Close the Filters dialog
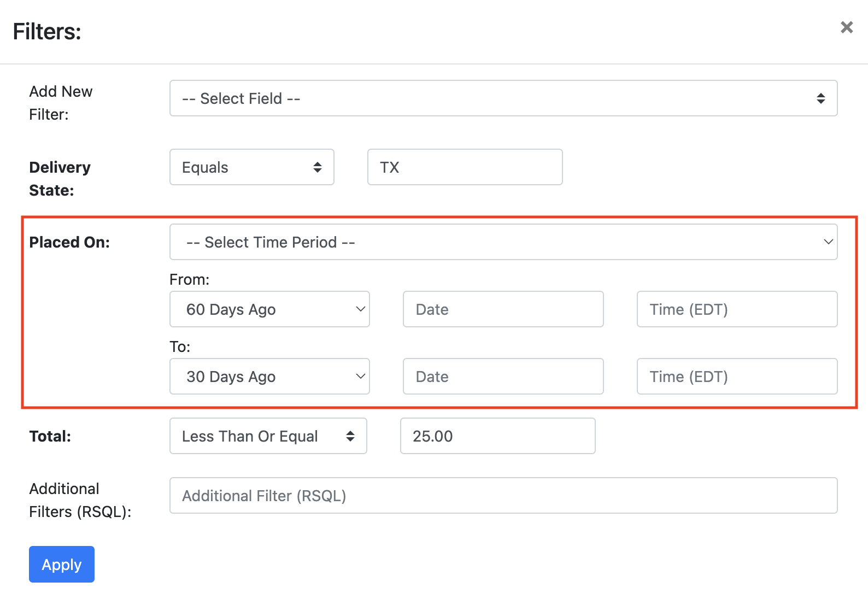 pos(847,27)
